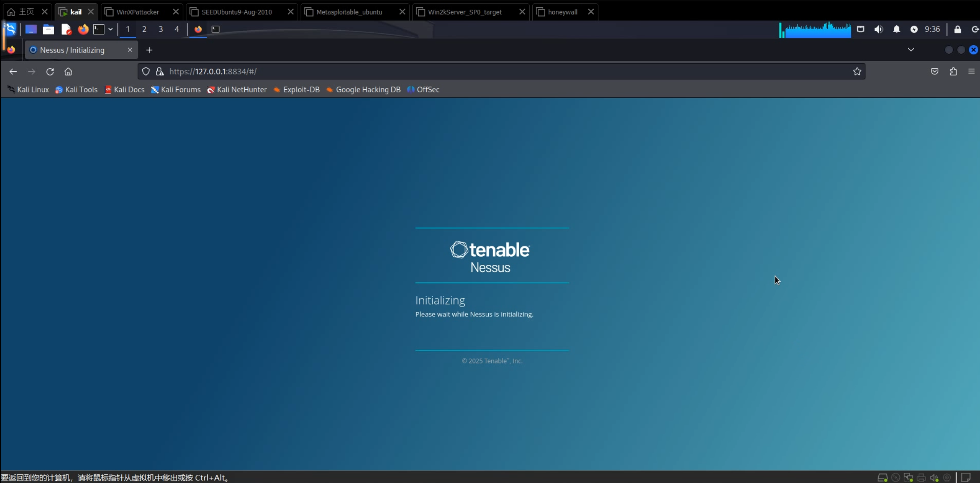Toggle the volume speaker icon
This screenshot has width=980, height=483.
pos(878,29)
